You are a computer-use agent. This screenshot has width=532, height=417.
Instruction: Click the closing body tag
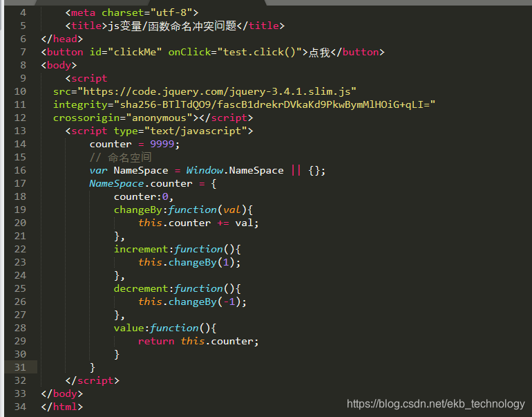coord(61,394)
